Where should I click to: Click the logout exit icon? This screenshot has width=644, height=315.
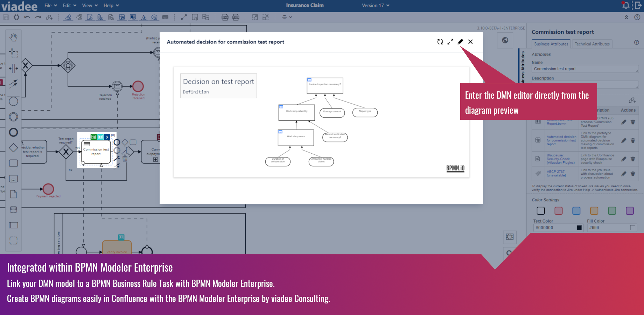(x=639, y=5)
